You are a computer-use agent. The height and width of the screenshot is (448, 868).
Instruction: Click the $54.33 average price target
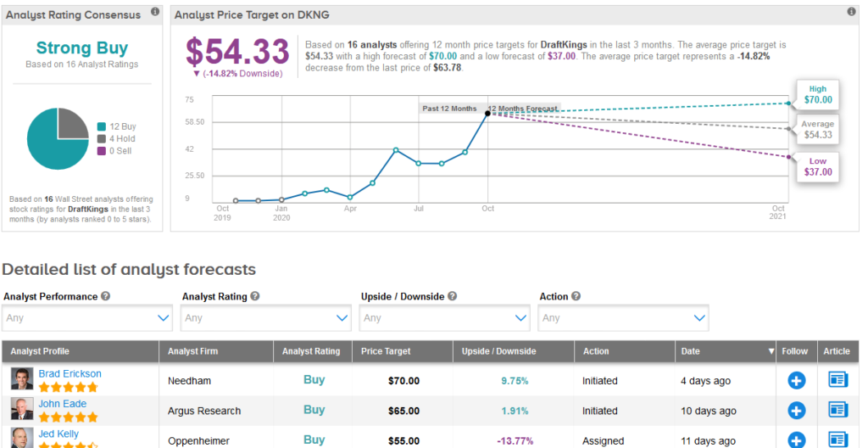click(237, 52)
